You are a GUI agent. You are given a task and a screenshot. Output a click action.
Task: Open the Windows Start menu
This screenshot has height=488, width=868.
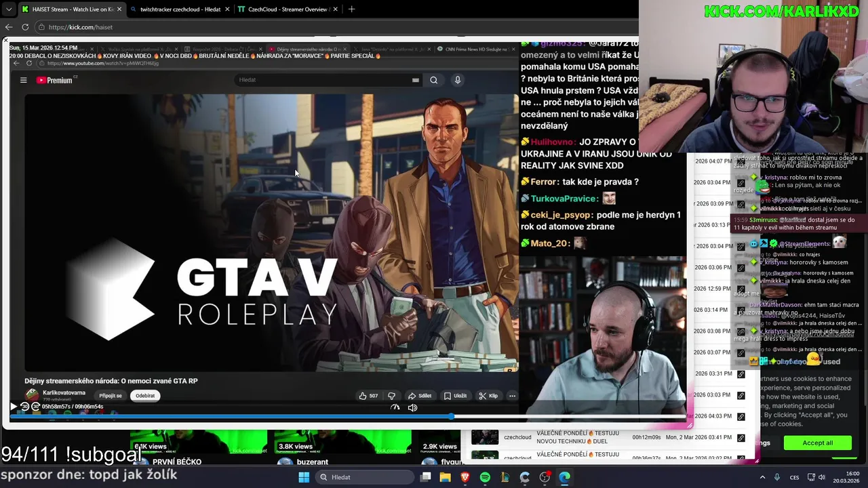[x=304, y=477]
